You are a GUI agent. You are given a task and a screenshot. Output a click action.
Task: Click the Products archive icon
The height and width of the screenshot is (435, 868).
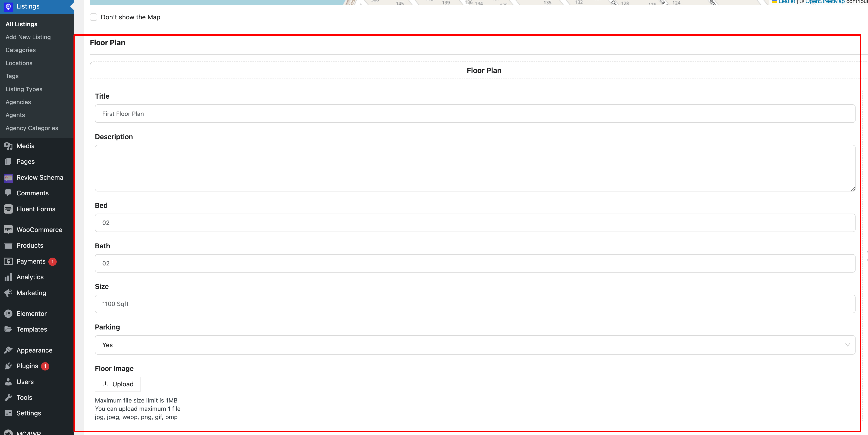[x=9, y=245]
